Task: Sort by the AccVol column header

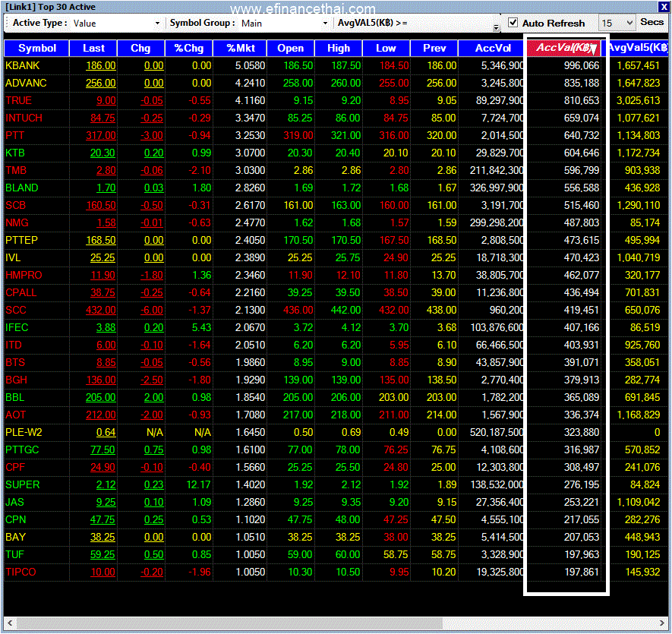Action: coord(493,49)
